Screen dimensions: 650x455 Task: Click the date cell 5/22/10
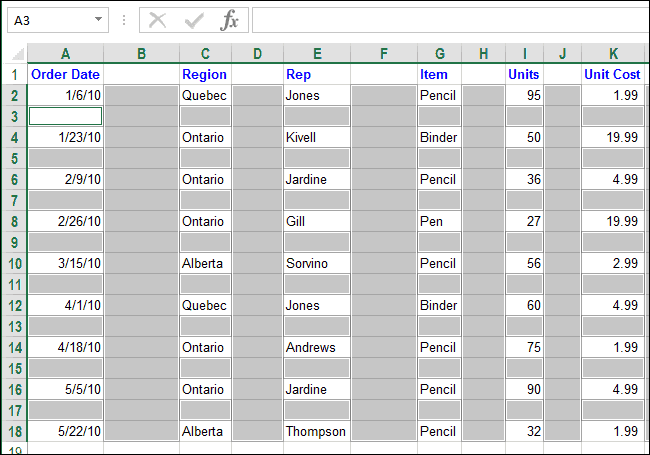pyautogui.click(x=65, y=431)
